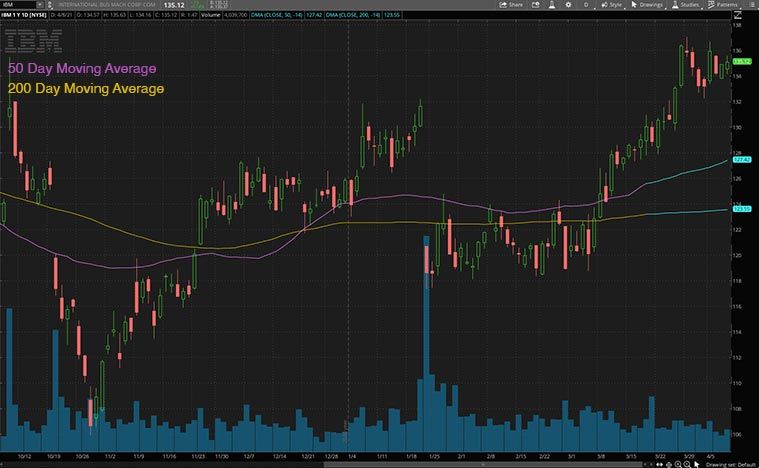The image size is (759, 468).
Task: Click the list menu icon at top right
Action: 751,5
